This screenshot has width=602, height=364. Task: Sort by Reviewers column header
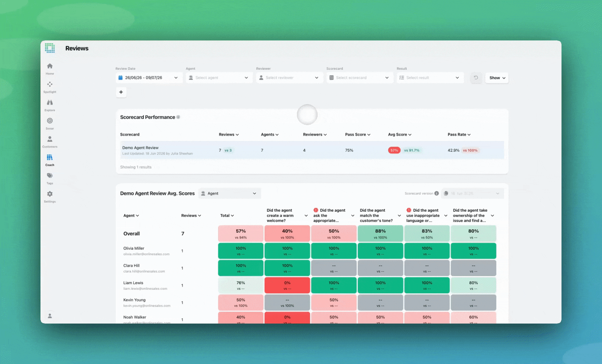coord(315,134)
